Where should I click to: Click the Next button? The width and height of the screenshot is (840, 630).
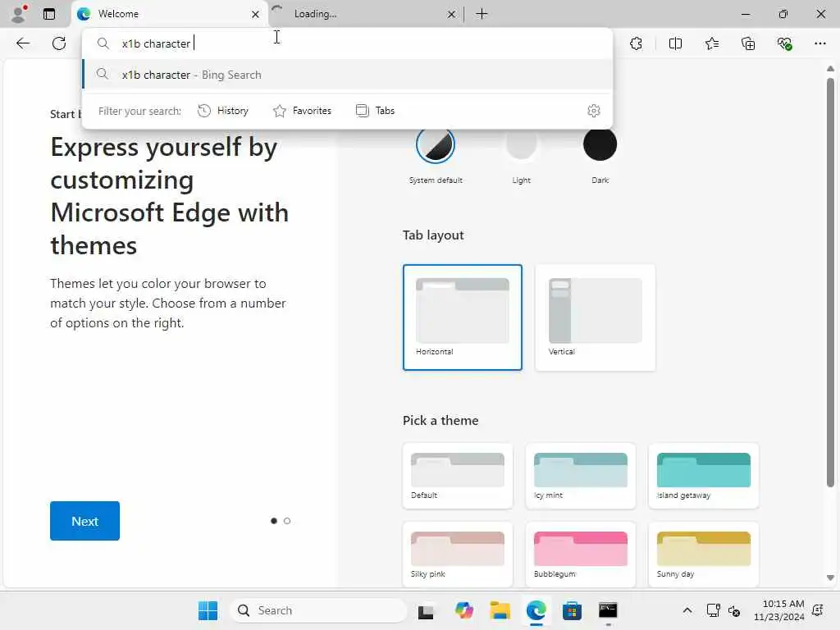pyautogui.click(x=84, y=521)
